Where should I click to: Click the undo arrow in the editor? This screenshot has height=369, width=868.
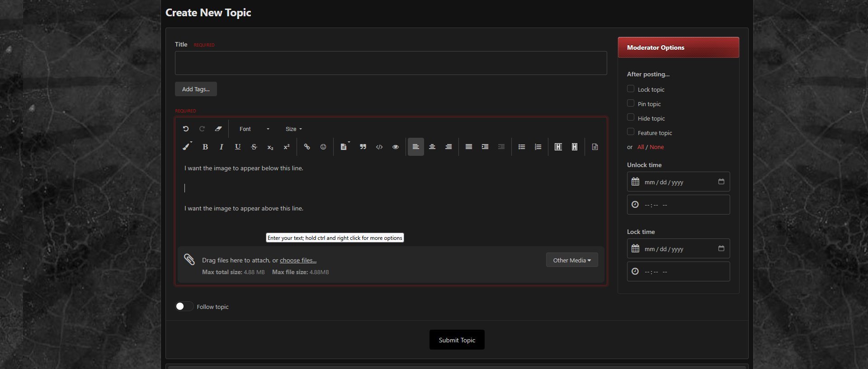(185, 129)
